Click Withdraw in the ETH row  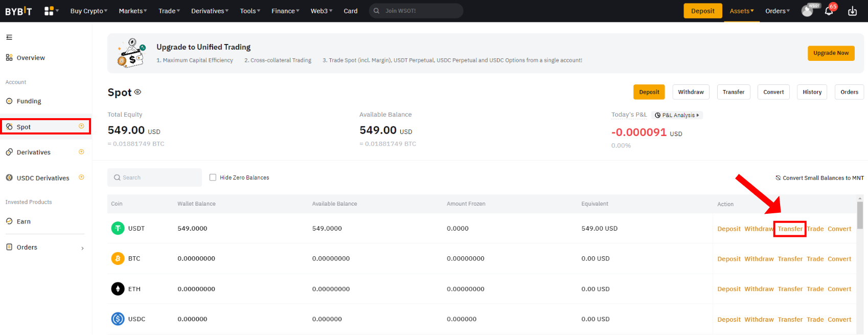pyautogui.click(x=759, y=289)
